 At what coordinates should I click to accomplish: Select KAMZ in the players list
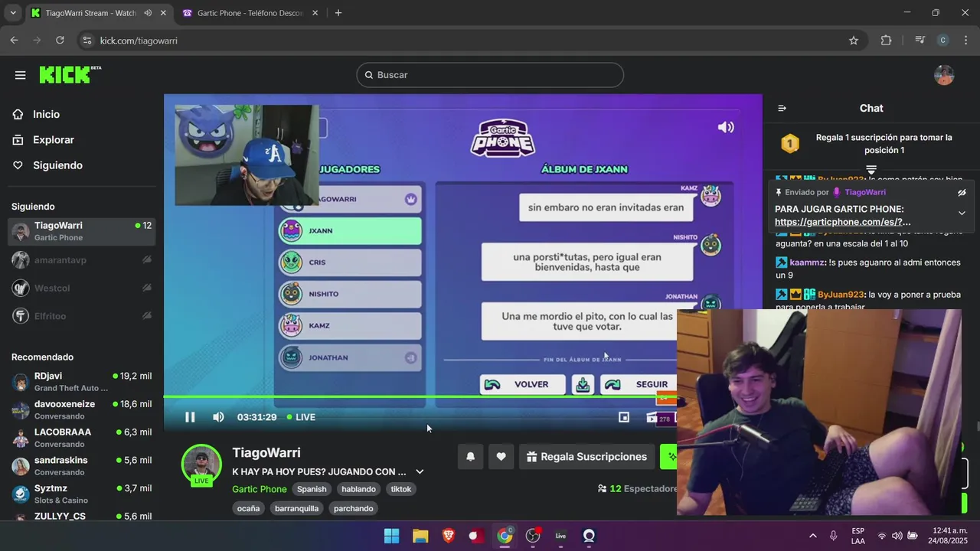(x=350, y=325)
